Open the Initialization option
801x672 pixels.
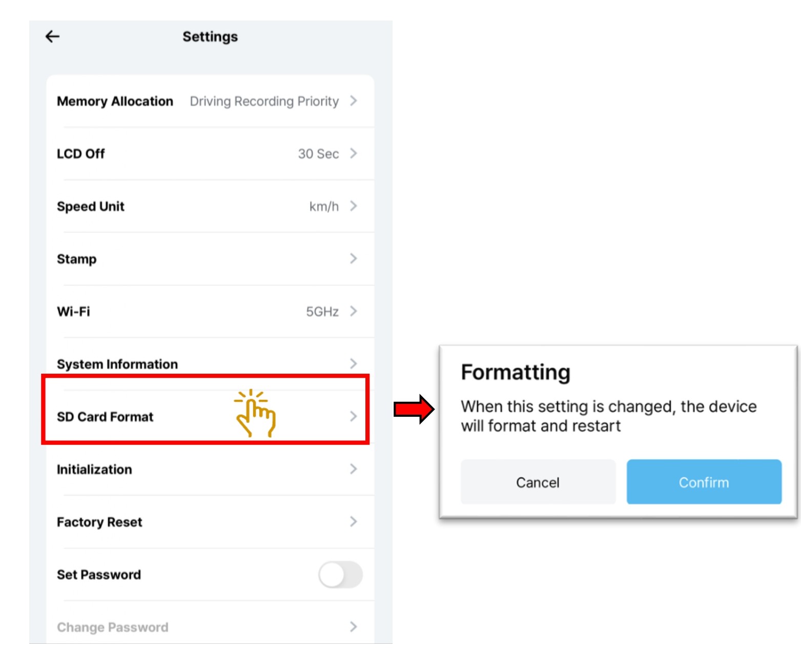click(x=94, y=470)
